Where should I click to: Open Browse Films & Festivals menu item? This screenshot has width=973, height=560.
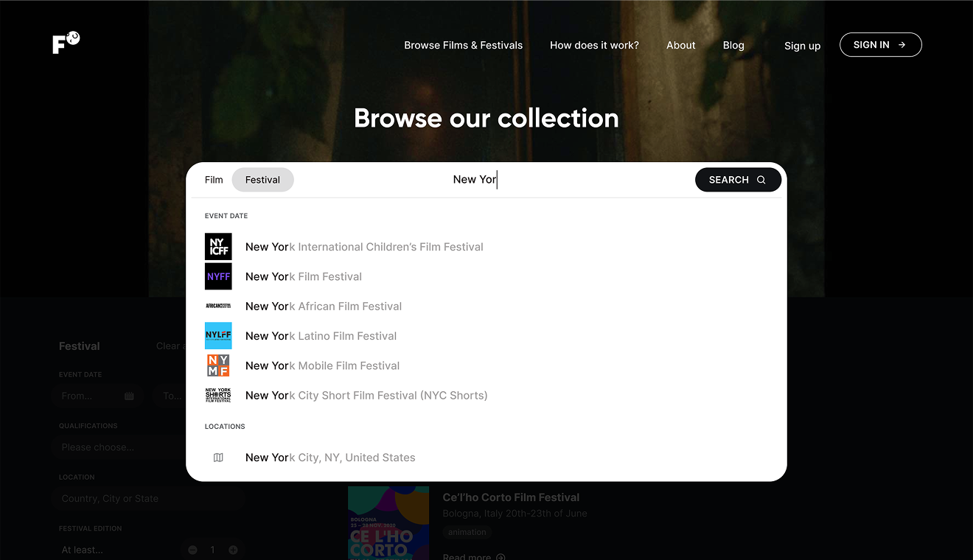coord(463,45)
